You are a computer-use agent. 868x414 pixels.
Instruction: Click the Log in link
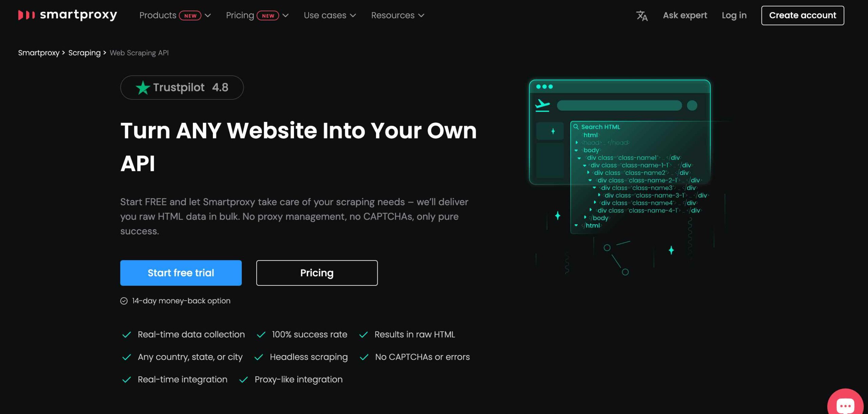[734, 15]
